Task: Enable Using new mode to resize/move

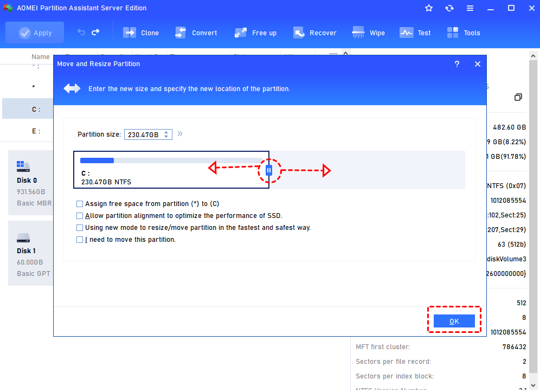Action: click(x=80, y=228)
